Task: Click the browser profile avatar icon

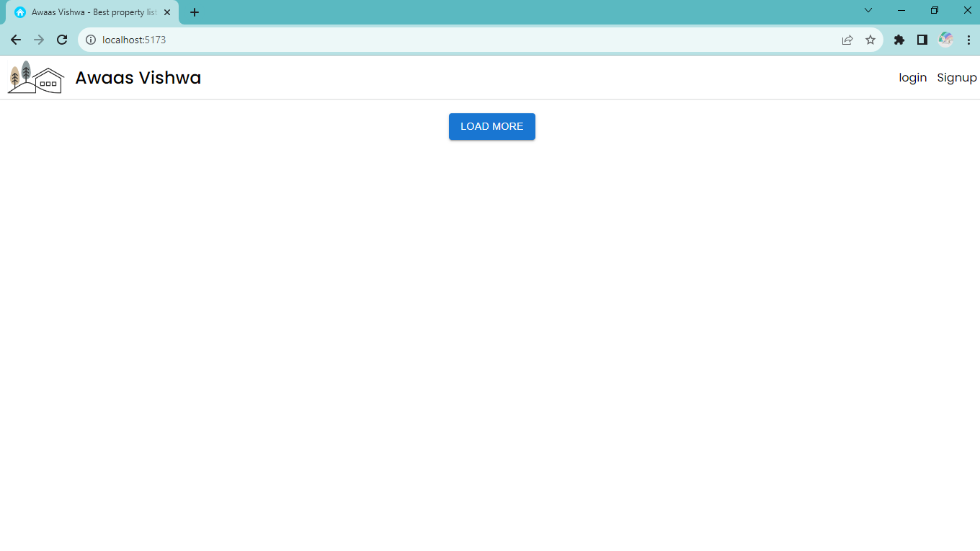Action: click(945, 40)
